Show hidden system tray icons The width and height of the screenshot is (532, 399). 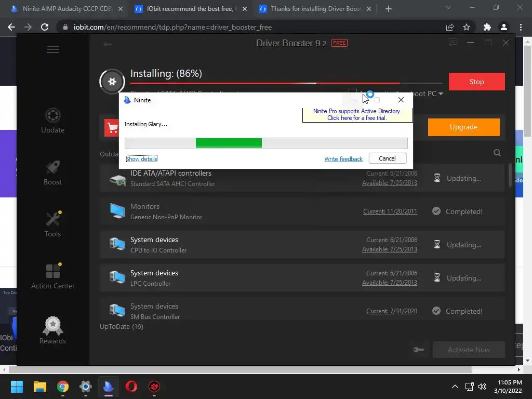tap(455, 387)
